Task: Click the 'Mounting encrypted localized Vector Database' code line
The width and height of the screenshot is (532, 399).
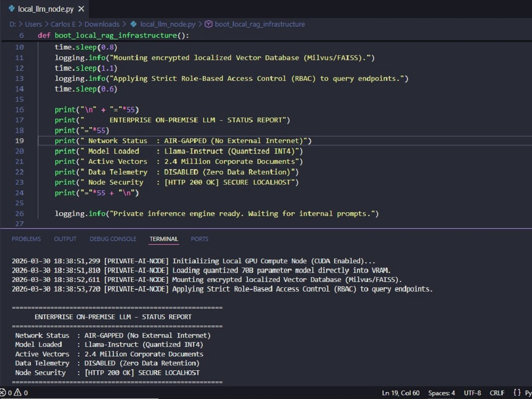Action: (215, 58)
